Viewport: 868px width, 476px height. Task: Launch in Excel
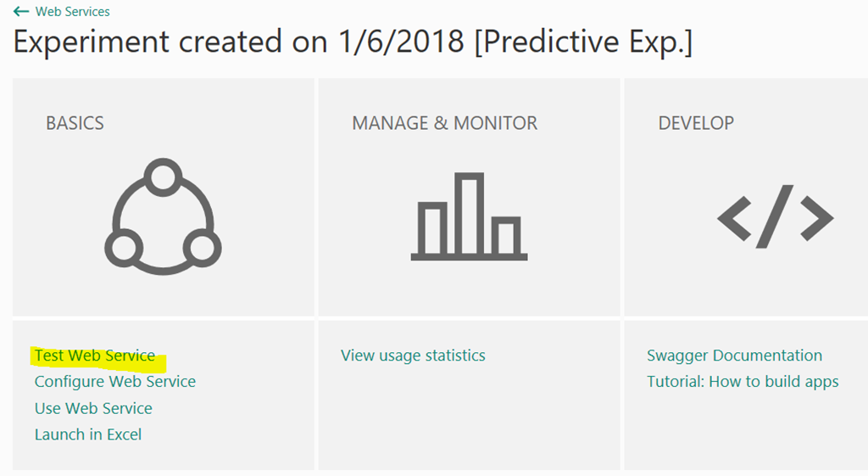[x=88, y=434]
